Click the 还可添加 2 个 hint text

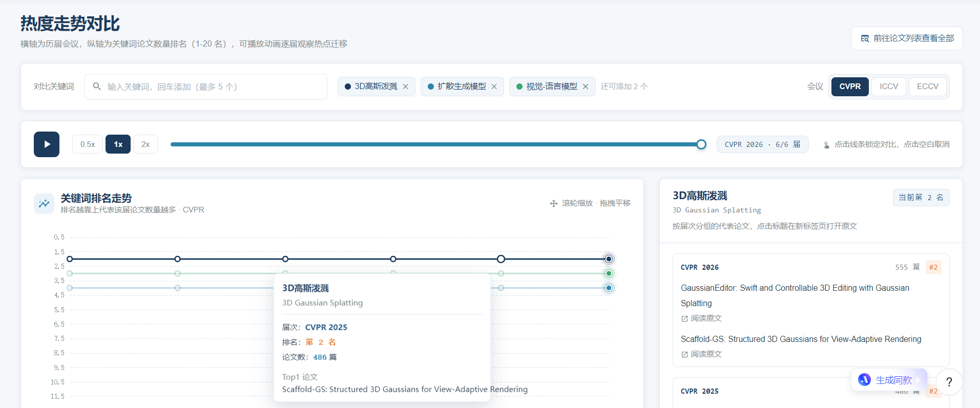click(624, 87)
